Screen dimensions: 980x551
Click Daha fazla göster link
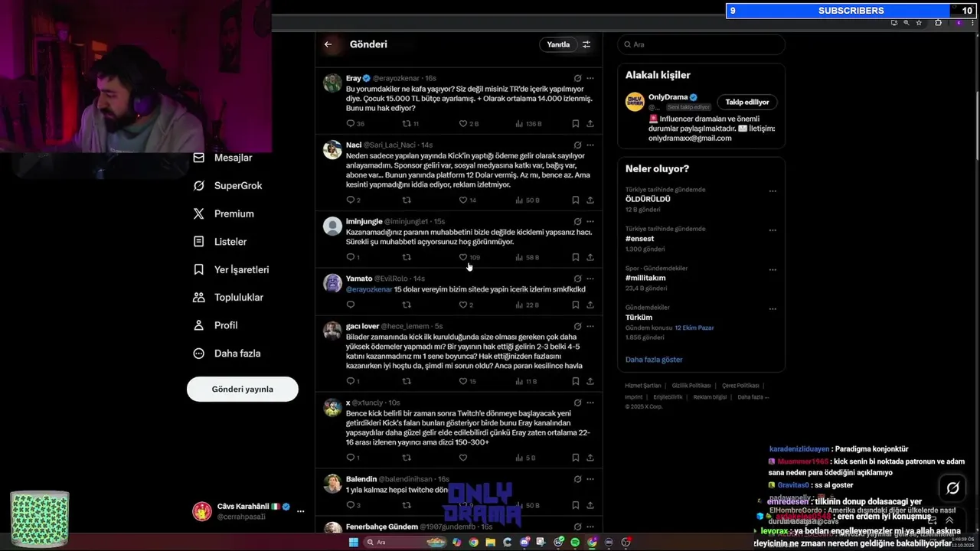(654, 360)
